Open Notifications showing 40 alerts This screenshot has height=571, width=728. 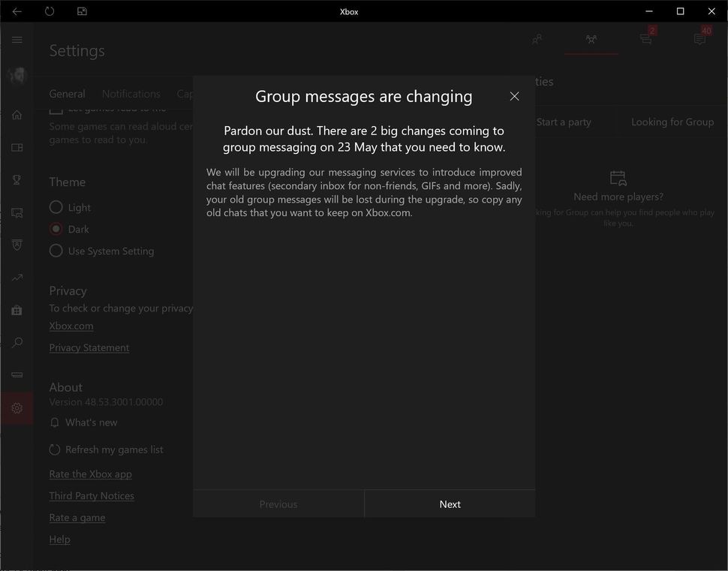coord(700,39)
